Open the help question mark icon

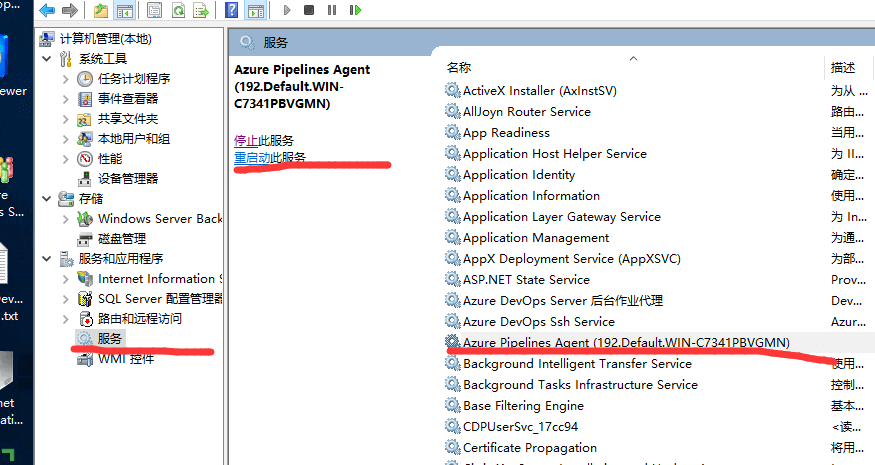(x=232, y=11)
